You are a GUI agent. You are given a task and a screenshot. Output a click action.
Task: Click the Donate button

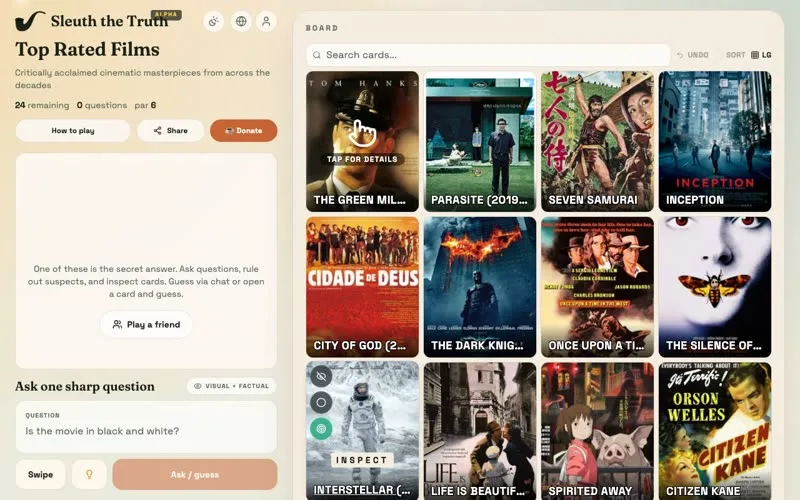pos(243,131)
